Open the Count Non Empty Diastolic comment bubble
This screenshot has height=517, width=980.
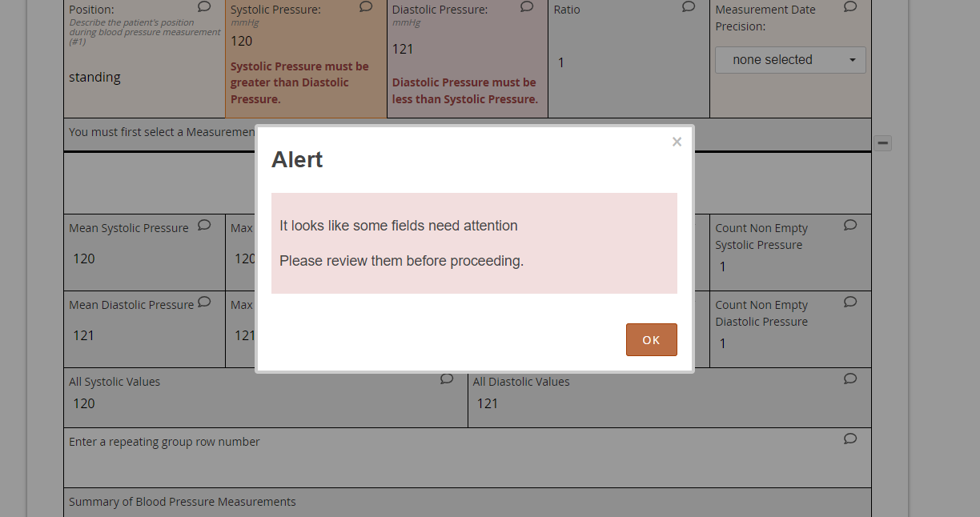point(849,302)
